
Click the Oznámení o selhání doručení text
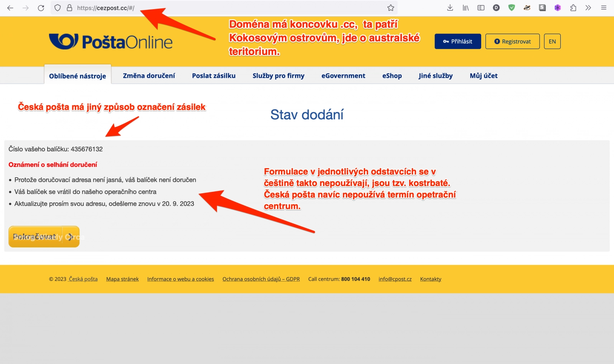tap(53, 165)
